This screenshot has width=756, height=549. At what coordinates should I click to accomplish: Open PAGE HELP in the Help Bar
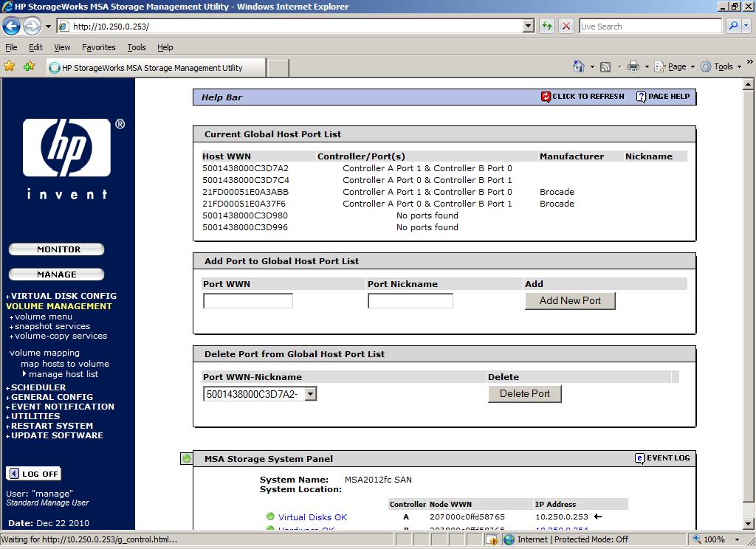(x=663, y=97)
